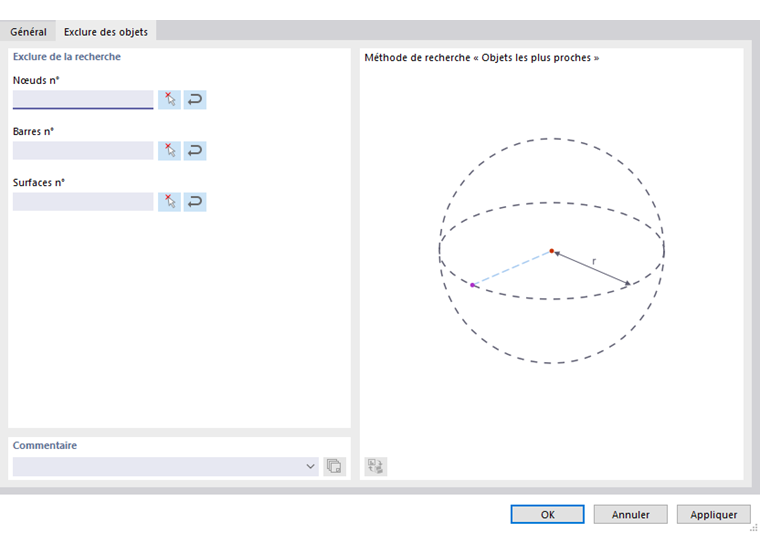The image size is (760, 553).
Task: Confirm the dialog with OK
Action: 547,514
